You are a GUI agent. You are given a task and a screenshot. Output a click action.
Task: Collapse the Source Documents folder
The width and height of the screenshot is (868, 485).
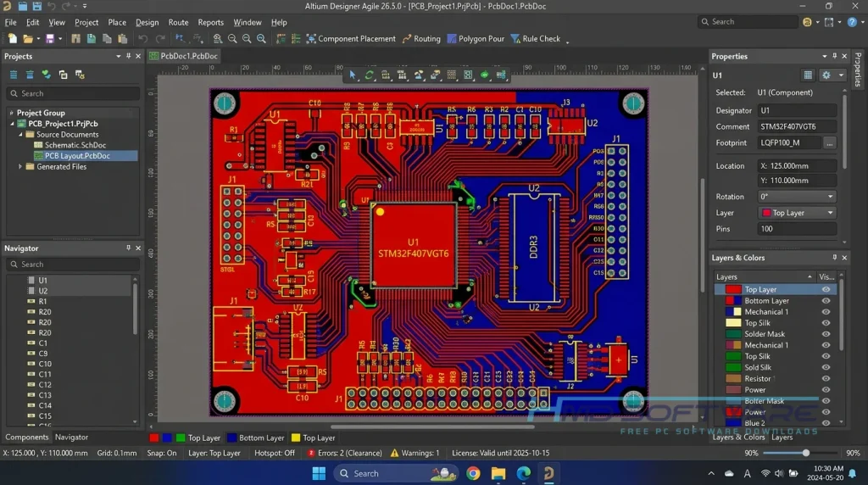pyautogui.click(x=20, y=135)
